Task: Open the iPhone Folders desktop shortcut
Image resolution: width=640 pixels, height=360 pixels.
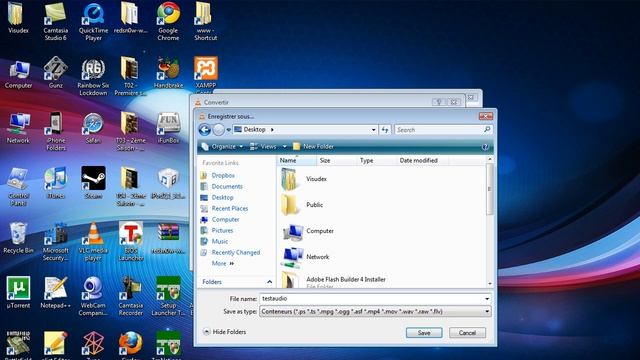Action: [x=56, y=131]
